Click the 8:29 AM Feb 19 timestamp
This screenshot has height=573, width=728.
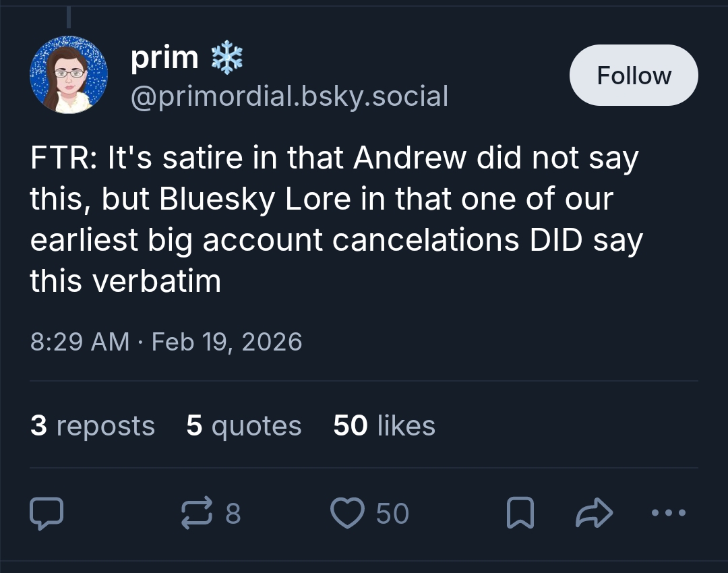pyautogui.click(x=166, y=342)
